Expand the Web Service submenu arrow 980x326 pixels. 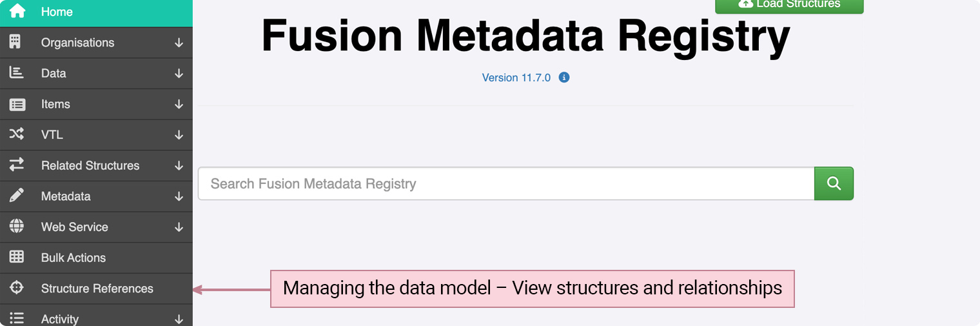click(179, 227)
